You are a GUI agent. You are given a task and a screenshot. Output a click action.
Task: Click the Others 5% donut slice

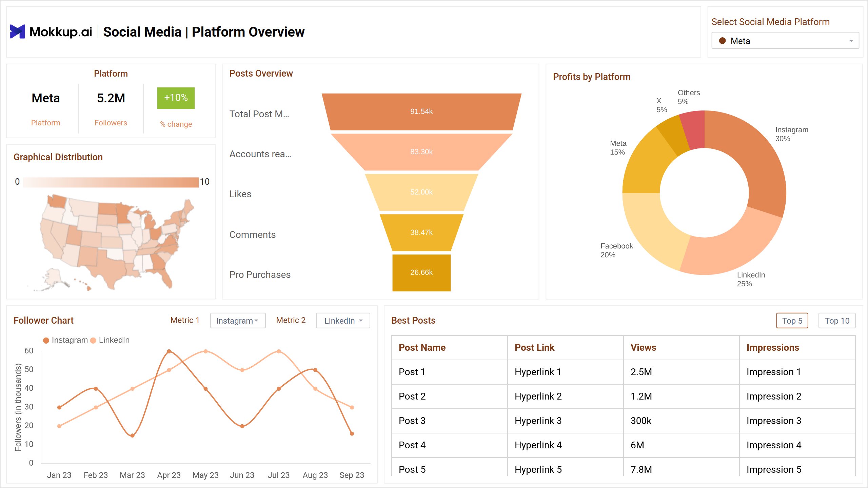(694, 130)
